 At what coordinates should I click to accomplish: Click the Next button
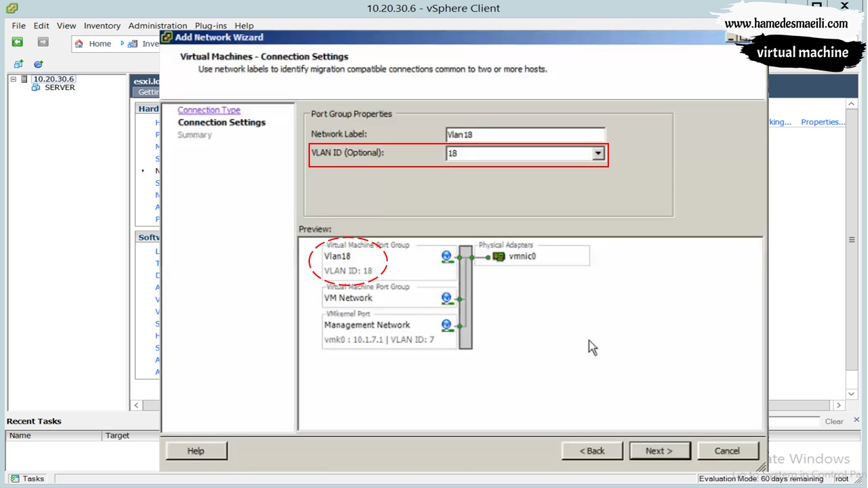tap(659, 451)
